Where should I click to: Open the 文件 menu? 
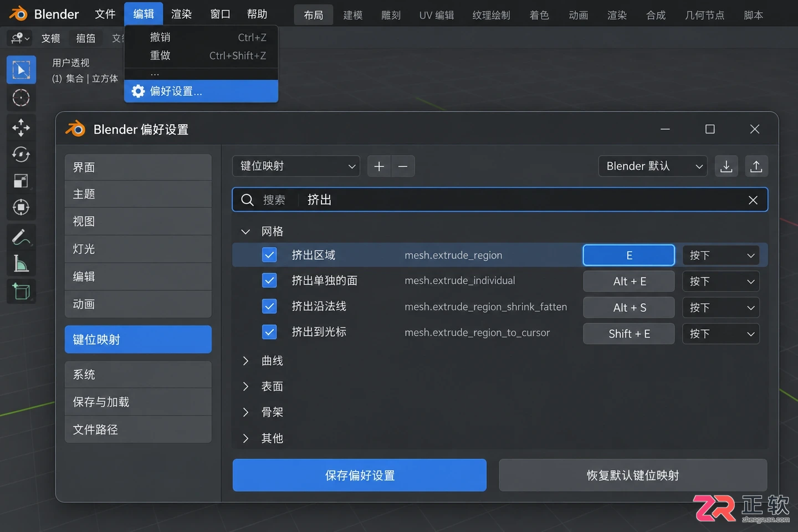[105, 14]
